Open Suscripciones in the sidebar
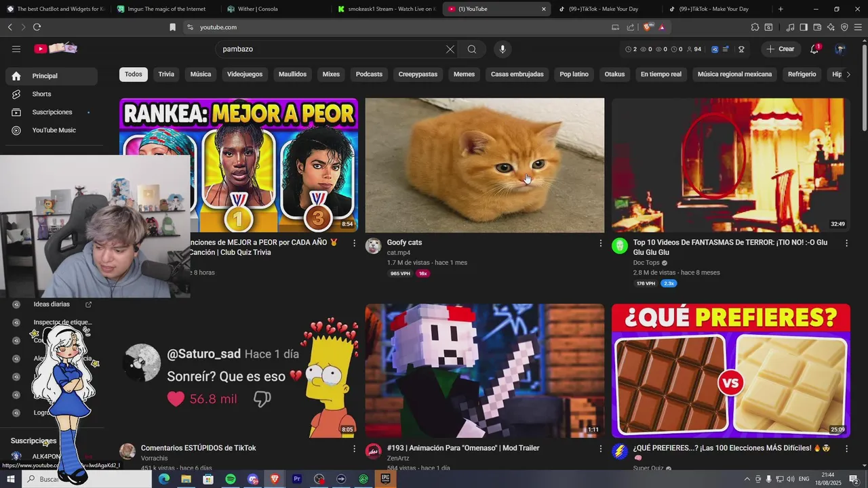Screen dimensions: 868x488 click(x=52, y=112)
